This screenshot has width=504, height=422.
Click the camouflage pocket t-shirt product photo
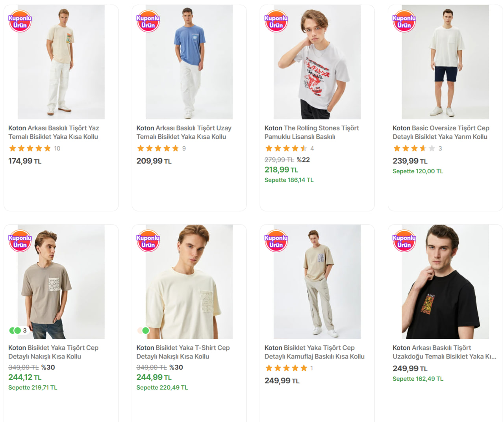tap(317, 282)
